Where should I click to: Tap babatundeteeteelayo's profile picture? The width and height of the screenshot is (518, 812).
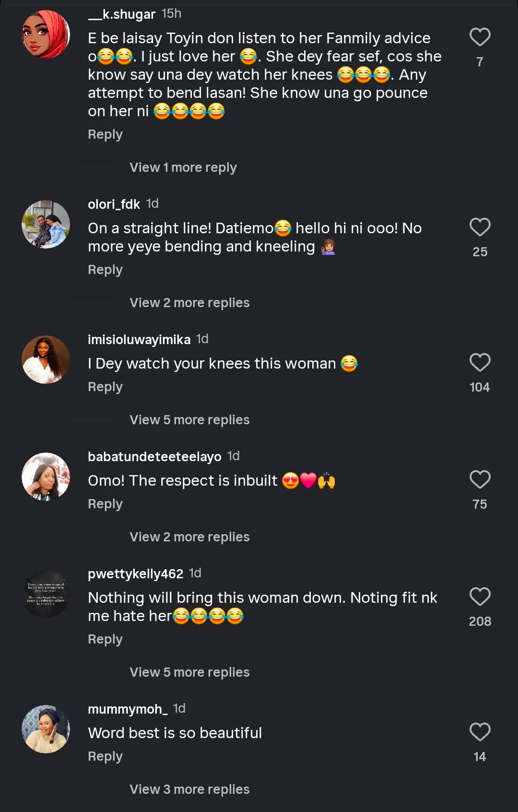point(46,477)
